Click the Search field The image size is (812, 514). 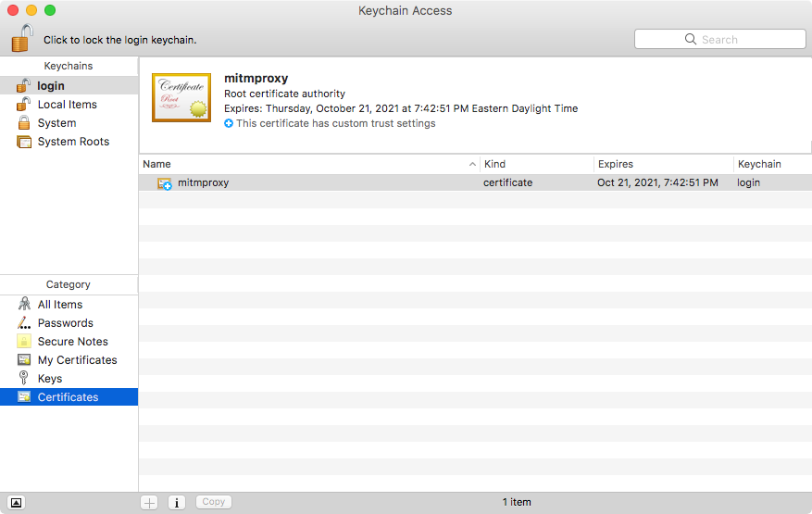(x=719, y=39)
